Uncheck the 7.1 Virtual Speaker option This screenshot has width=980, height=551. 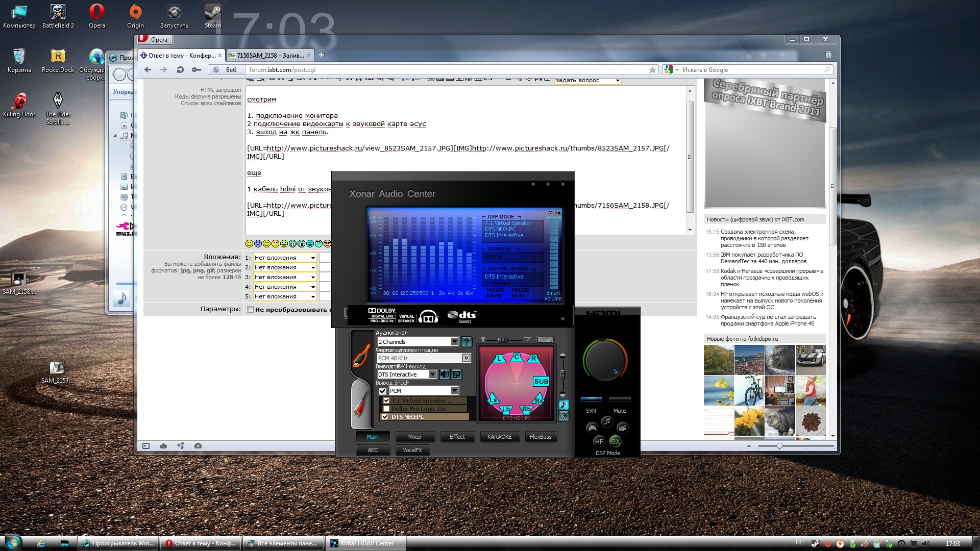coord(386,400)
